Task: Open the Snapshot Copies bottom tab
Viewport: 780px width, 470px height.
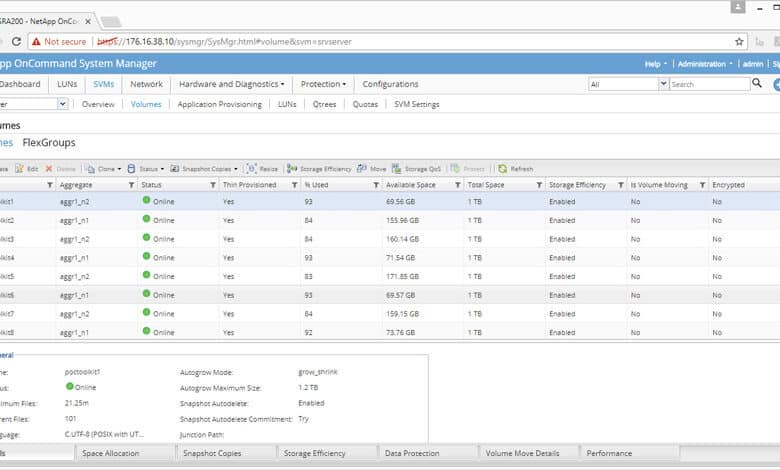Action: (226, 453)
